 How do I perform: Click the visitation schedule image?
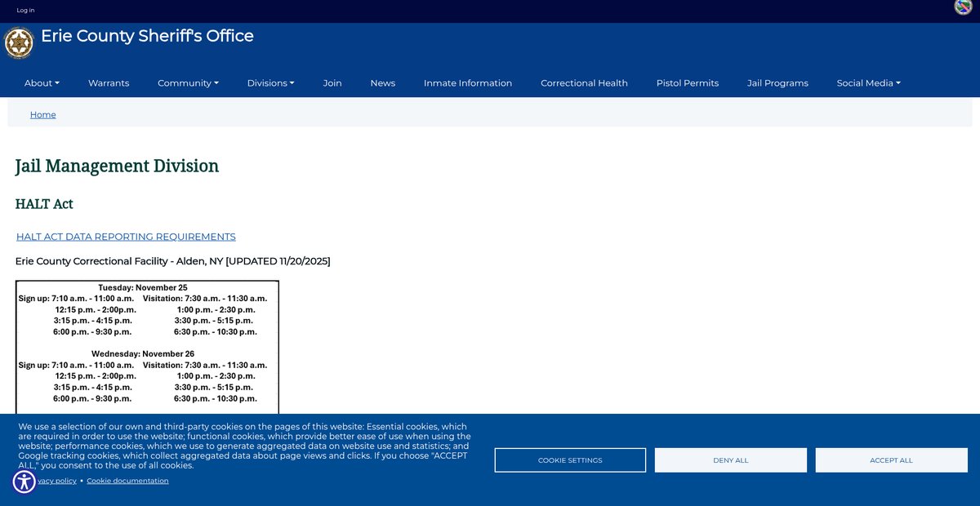pyautogui.click(x=147, y=348)
